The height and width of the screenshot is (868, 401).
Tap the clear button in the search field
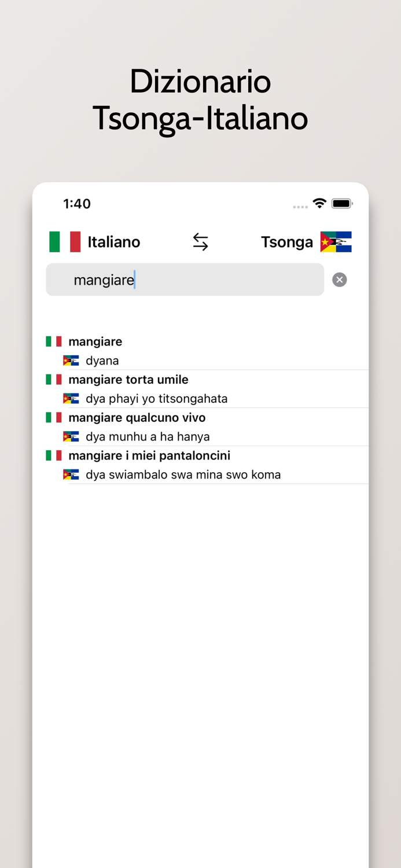(339, 279)
